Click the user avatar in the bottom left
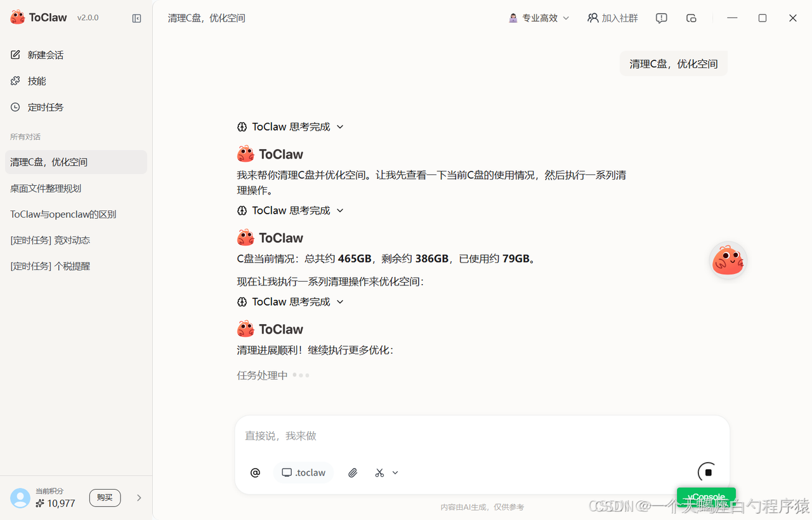The width and height of the screenshot is (812, 520). click(20, 498)
